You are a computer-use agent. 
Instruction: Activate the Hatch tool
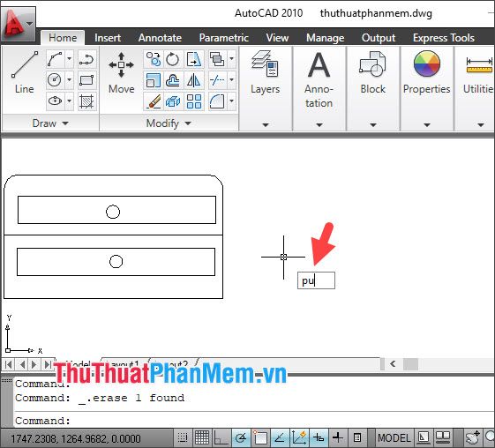(x=86, y=101)
